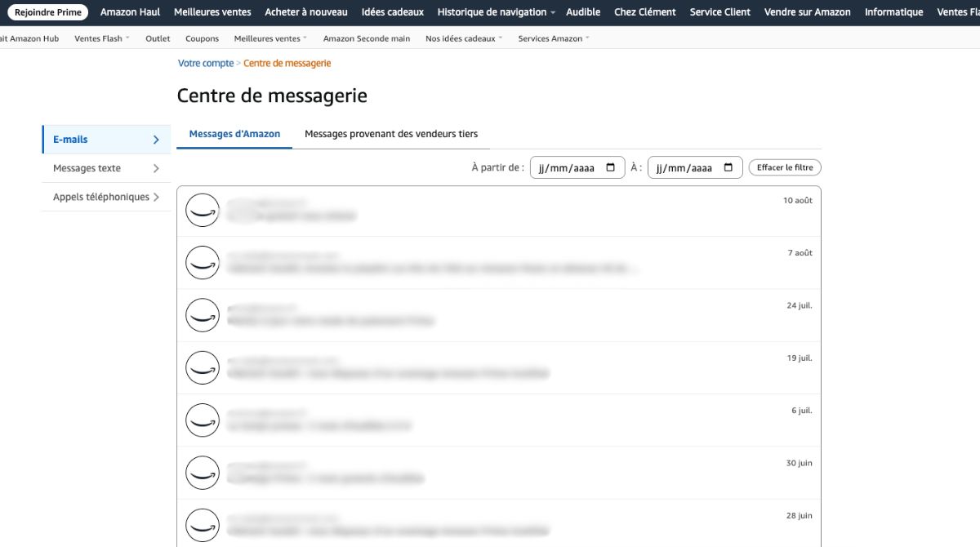Open Amazon Haul in the navigation bar
The width and height of the screenshot is (980, 547).
[x=130, y=12]
